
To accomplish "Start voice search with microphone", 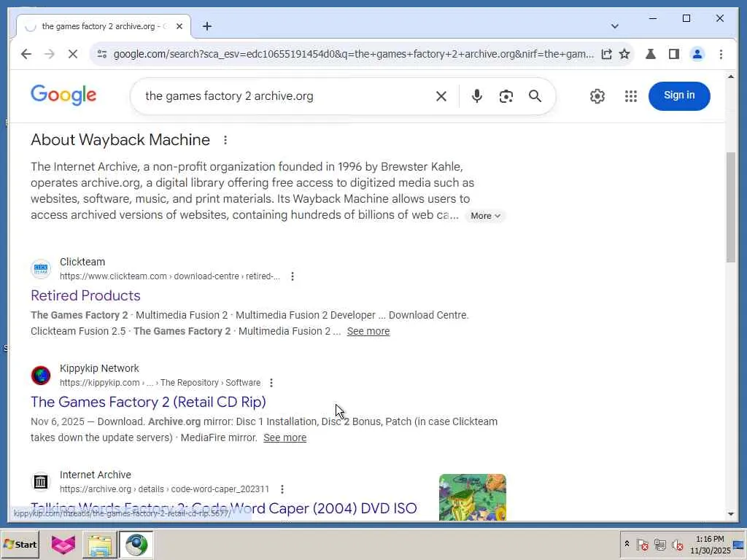I will point(476,96).
